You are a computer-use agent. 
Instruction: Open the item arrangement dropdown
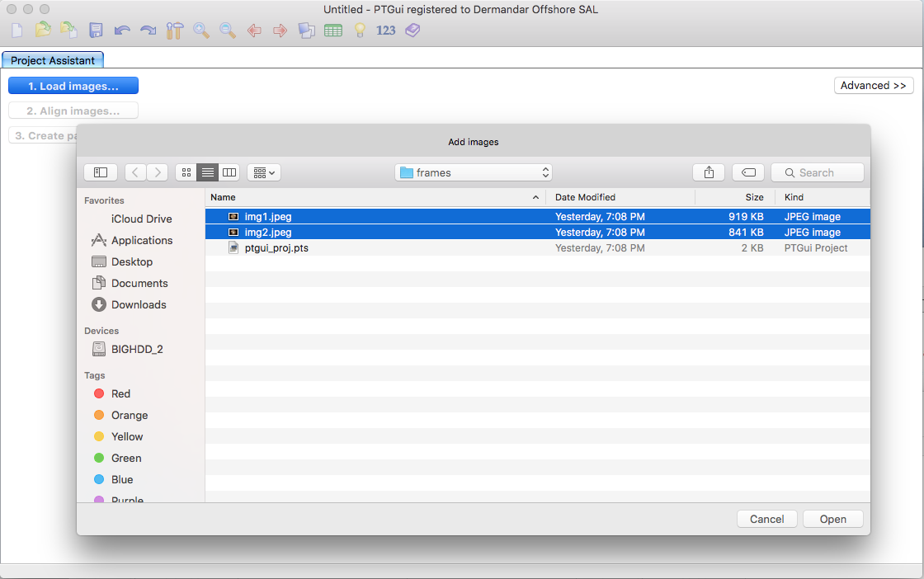tap(264, 172)
